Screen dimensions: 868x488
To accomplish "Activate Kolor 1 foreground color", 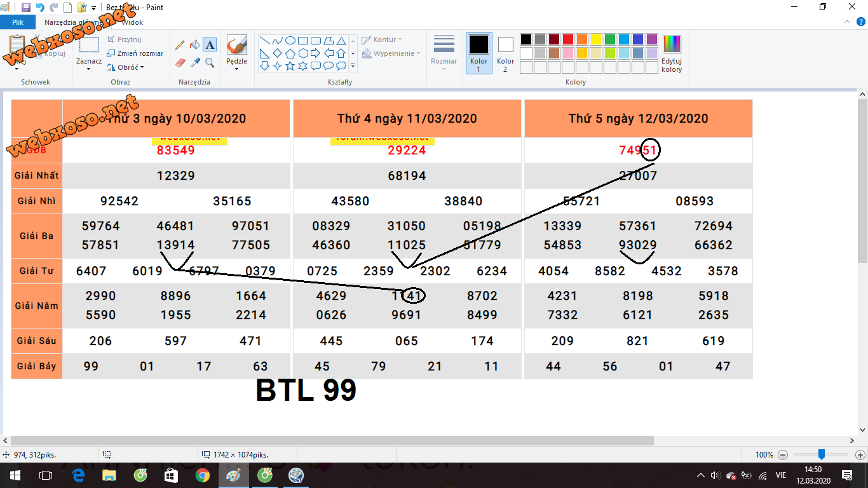I will click(478, 53).
